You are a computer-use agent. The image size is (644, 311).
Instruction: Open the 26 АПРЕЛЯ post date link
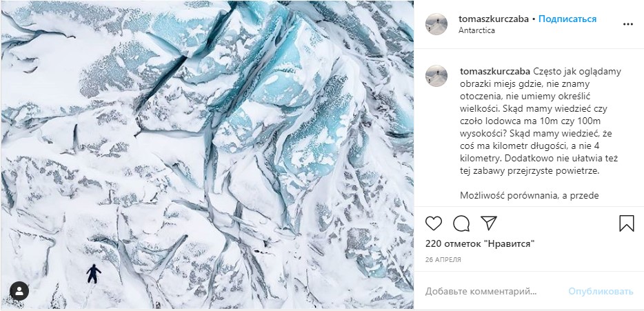tap(443, 260)
